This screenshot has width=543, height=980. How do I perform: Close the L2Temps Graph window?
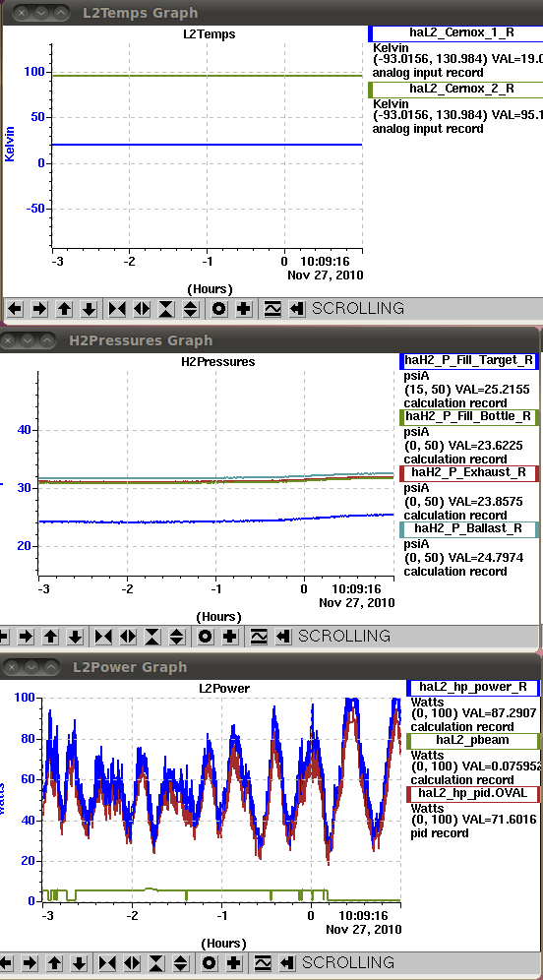pyautogui.click(x=23, y=13)
